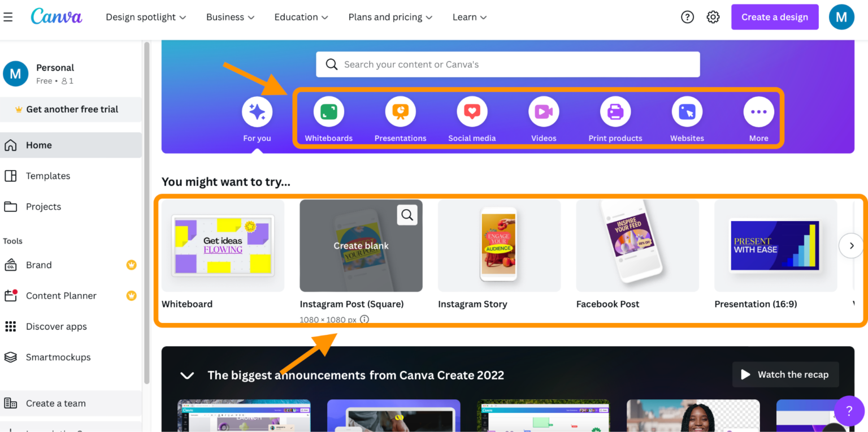Click the Create a design button

[775, 17]
